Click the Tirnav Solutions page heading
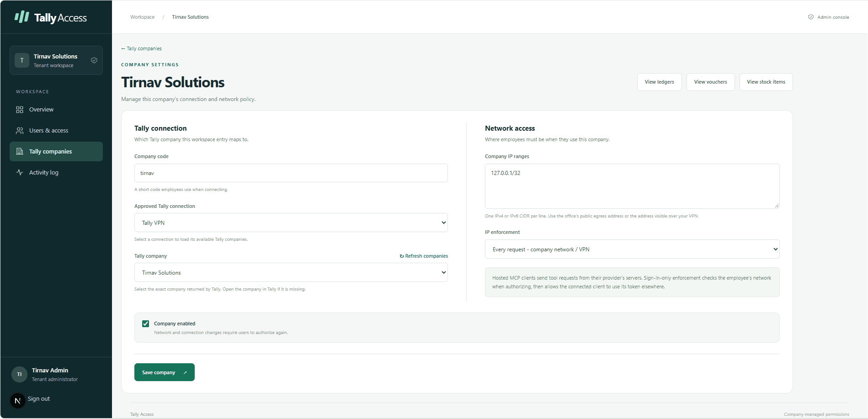 coord(173,83)
